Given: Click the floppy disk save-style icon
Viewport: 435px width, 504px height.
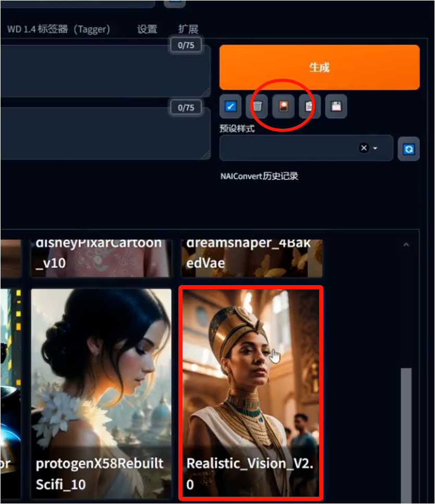Looking at the screenshot, I should [336, 106].
